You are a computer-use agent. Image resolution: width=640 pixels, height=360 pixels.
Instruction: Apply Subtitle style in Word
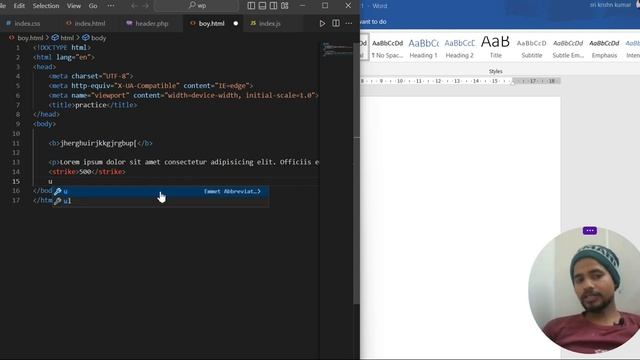tap(531, 48)
